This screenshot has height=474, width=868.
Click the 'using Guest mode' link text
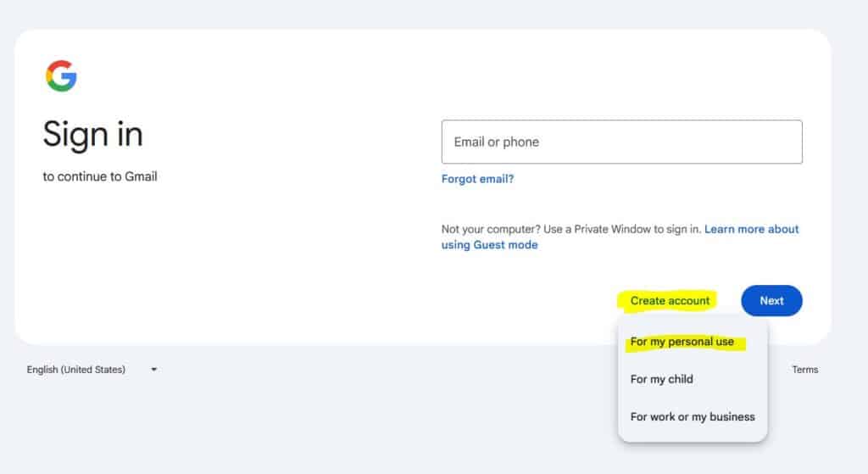489,245
